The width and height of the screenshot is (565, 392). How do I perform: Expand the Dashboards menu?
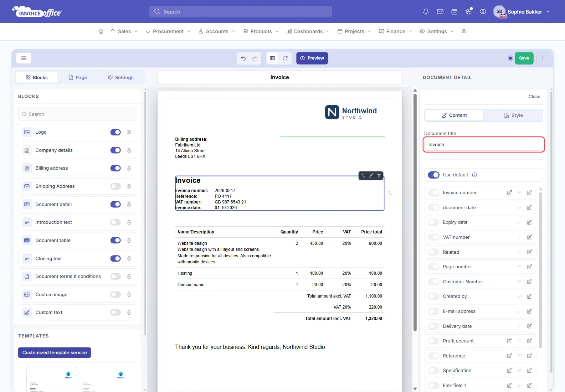(x=308, y=31)
